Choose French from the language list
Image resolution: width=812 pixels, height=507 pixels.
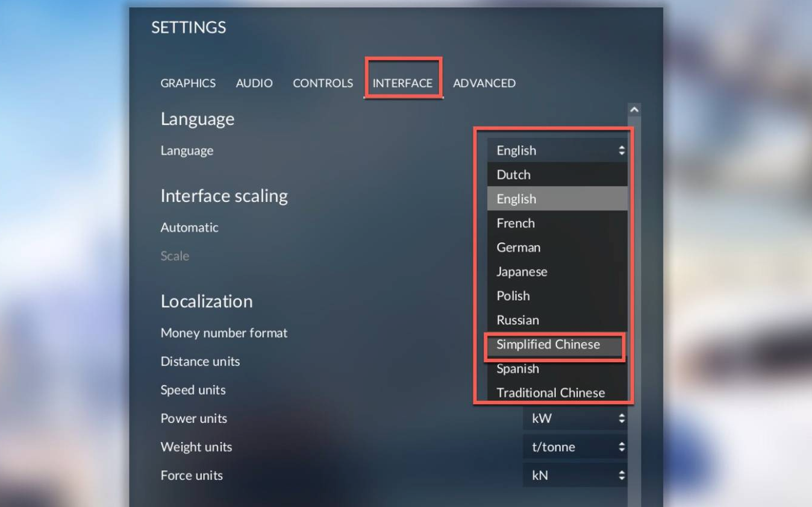coord(557,223)
